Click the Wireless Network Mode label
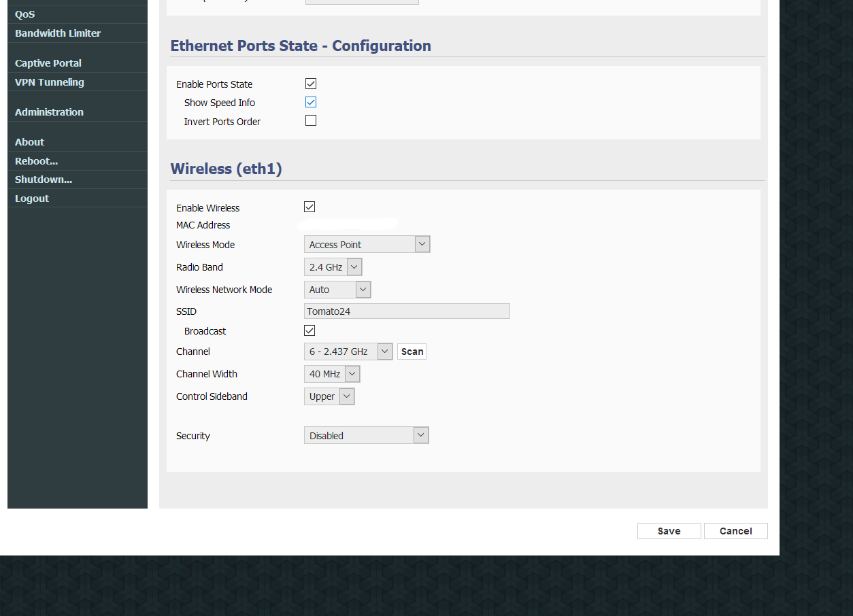The height and width of the screenshot is (616, 853). (x=224, y=290)
